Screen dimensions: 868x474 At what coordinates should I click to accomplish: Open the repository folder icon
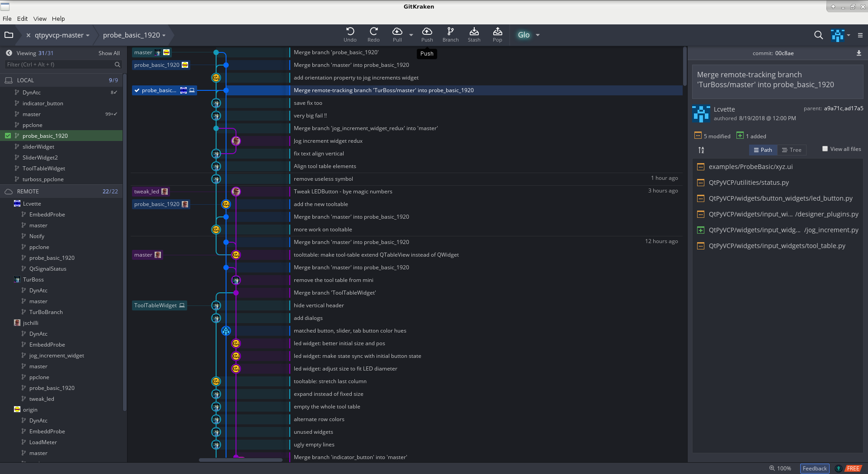pos(9,35)
